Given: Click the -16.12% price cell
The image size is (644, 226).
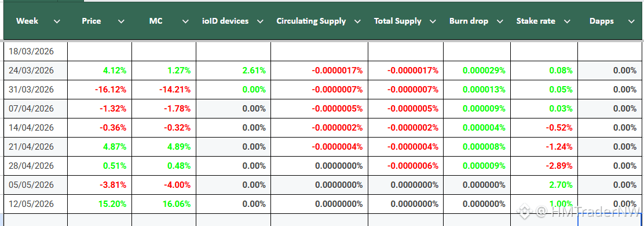Looking at the screenshot, I should pos(100,90).
